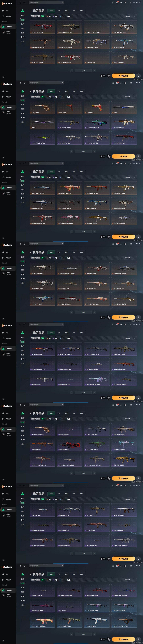Open the 全部武器 filter dropdown in the 8/22 window
Screen dimensions: 143x644
click(x=130, y=580)
